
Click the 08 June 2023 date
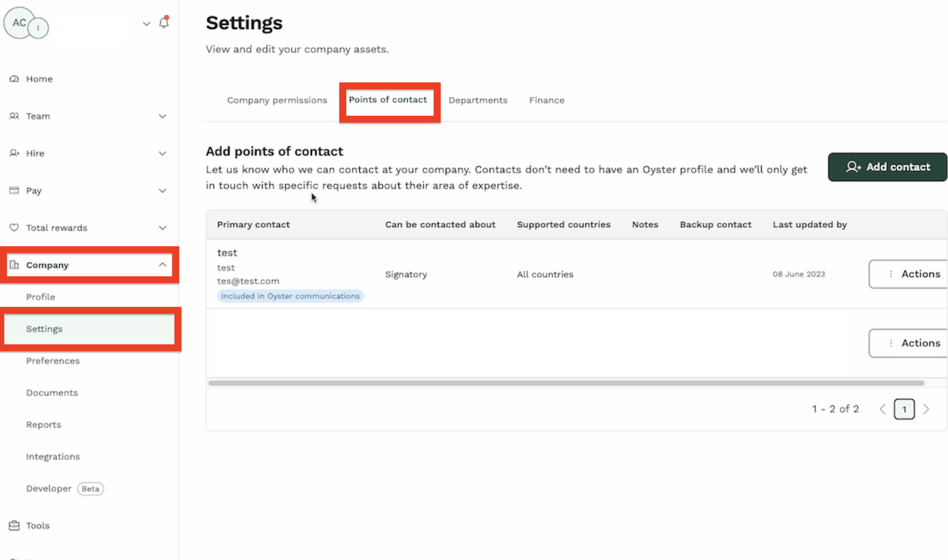(799, 274)
